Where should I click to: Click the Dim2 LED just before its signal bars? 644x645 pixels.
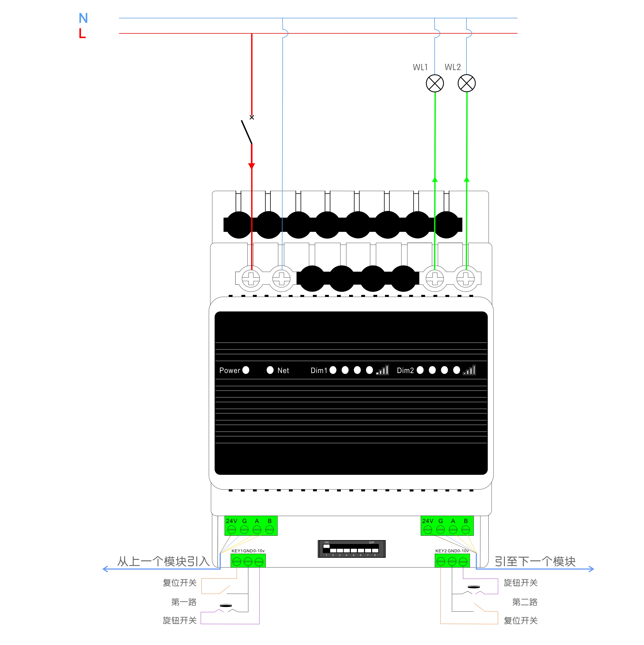[456, 370]
